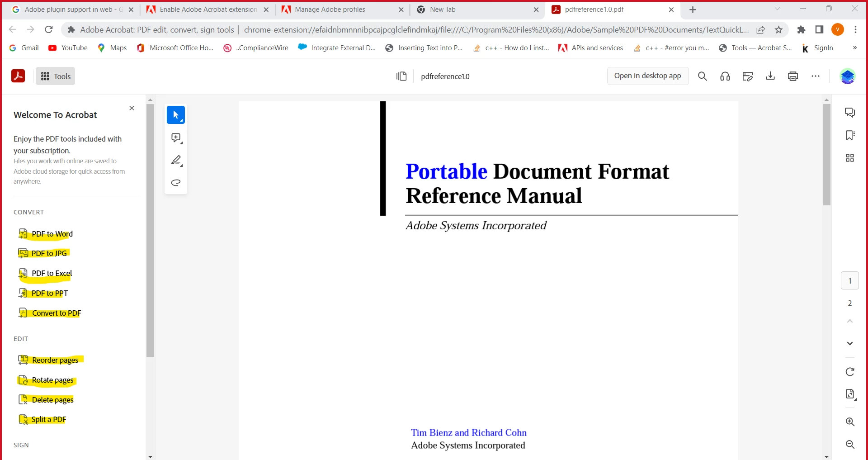Click the current page number 1 box
The height and width of the screenshot is (460, 868).
pyautogui.click(x=850, y=281)
